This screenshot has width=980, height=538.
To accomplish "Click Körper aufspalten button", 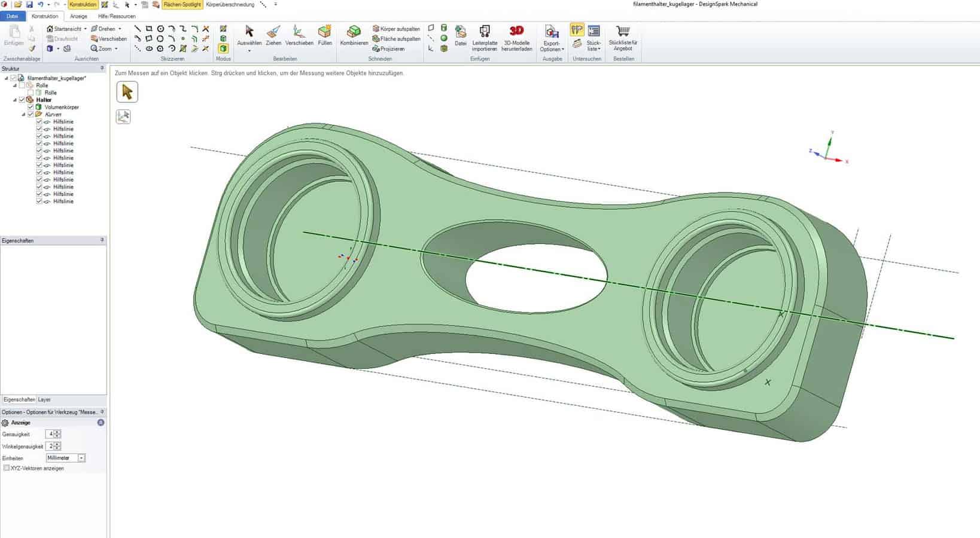I will [x=396, y=29].
